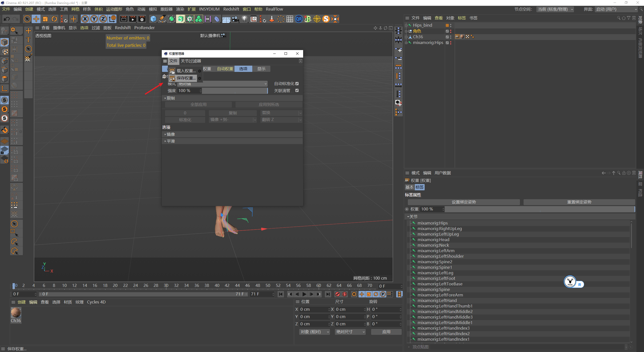
Task: Toggle the 关联滴管 checkbox
Action: click(297, 91)
